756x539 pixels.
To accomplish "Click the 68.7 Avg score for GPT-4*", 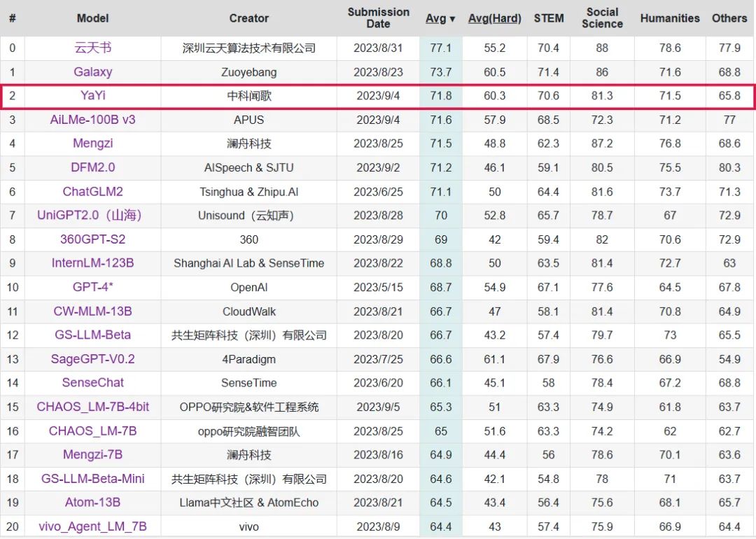I will click(441, 287).
